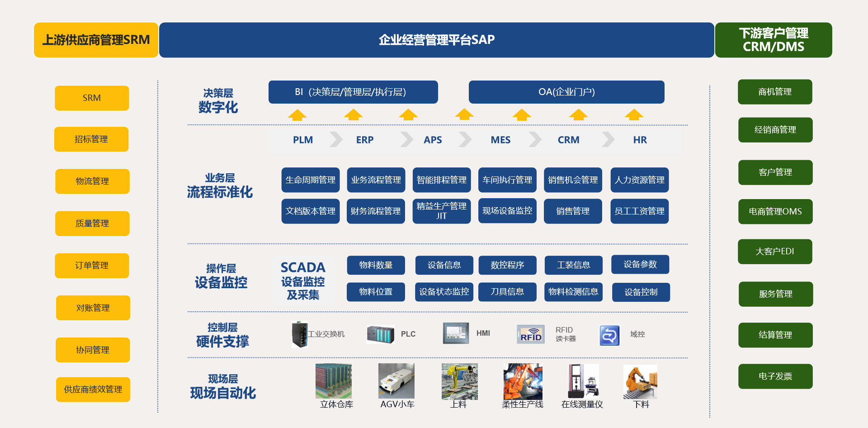This screenshot has height=428, width=868.
Task: Select 工装信息
Action: point(574,265)
